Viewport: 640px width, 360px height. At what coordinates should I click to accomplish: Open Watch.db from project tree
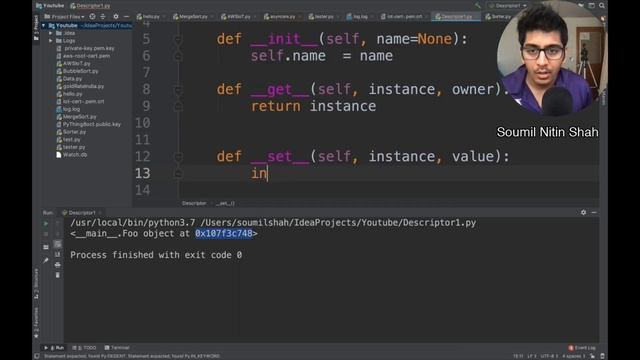pyautogui.click(x=71, y=155)
